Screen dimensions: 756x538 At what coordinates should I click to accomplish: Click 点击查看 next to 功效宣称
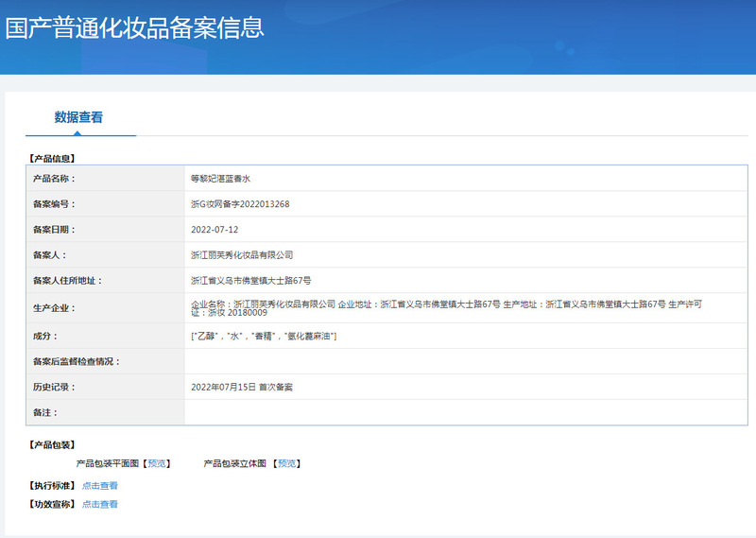click(x=100, y=505)
